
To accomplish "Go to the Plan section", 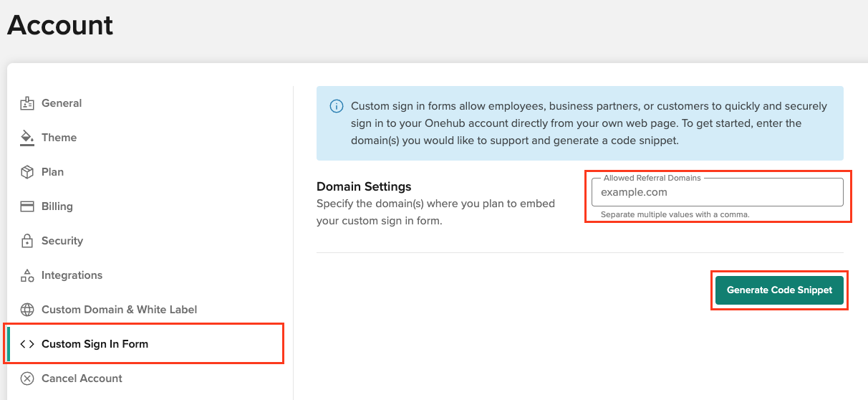I will click(x=52, y=172).
